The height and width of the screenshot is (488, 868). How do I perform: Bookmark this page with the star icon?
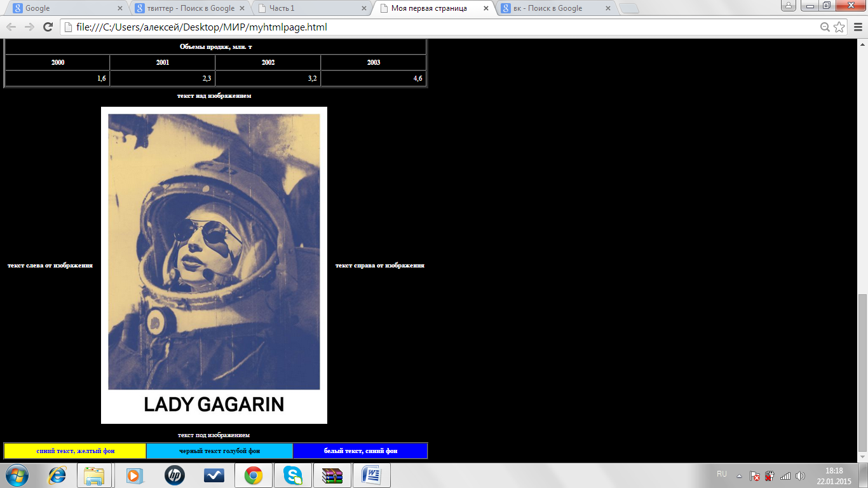click(x=839, y=27)
